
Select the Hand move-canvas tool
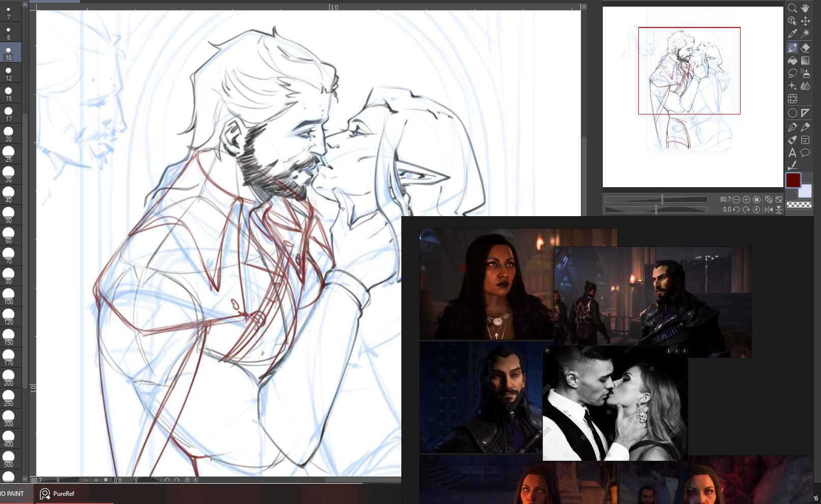pyautogui.click(x=805, y=8)
